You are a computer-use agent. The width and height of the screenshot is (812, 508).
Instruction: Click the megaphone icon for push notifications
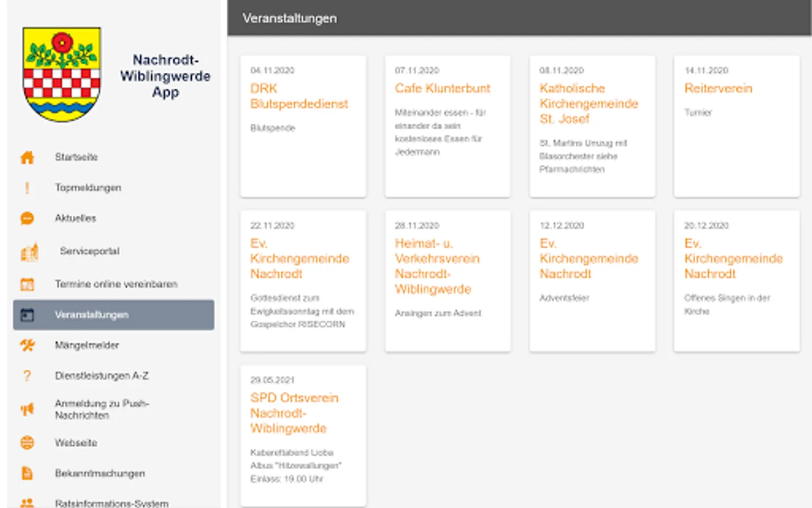tap(27, 409)
